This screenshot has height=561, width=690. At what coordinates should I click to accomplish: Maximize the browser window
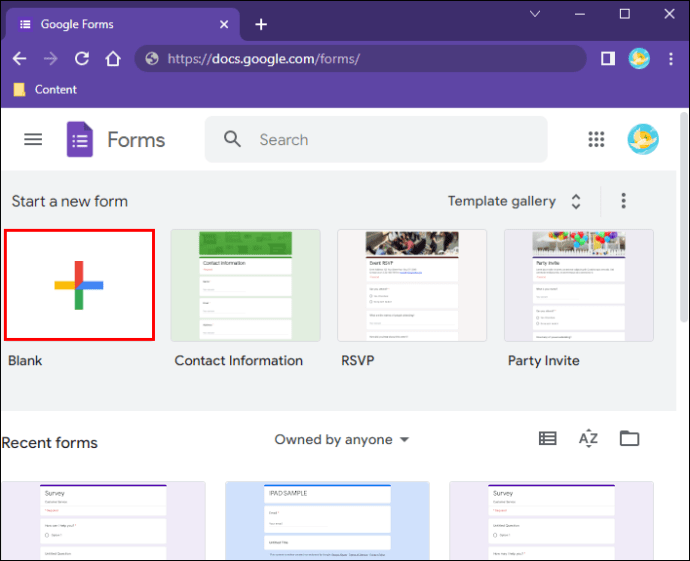[624, 14]
